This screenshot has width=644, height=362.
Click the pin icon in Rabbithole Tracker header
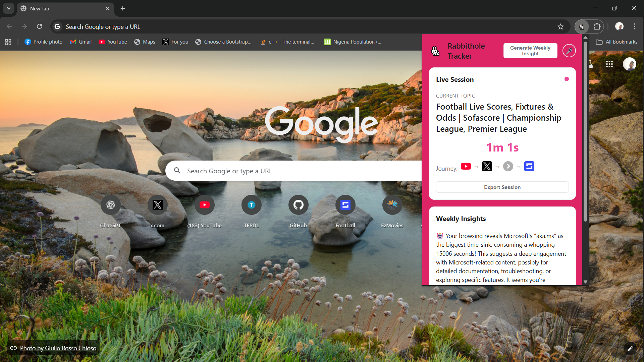pyautogui.click(x=569, y=51)
